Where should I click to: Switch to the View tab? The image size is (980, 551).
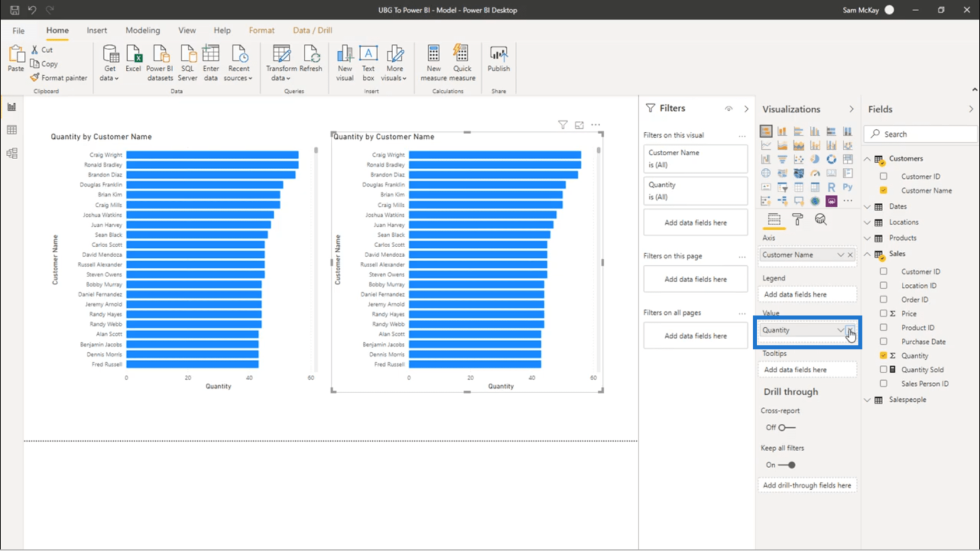pos(187,30)
